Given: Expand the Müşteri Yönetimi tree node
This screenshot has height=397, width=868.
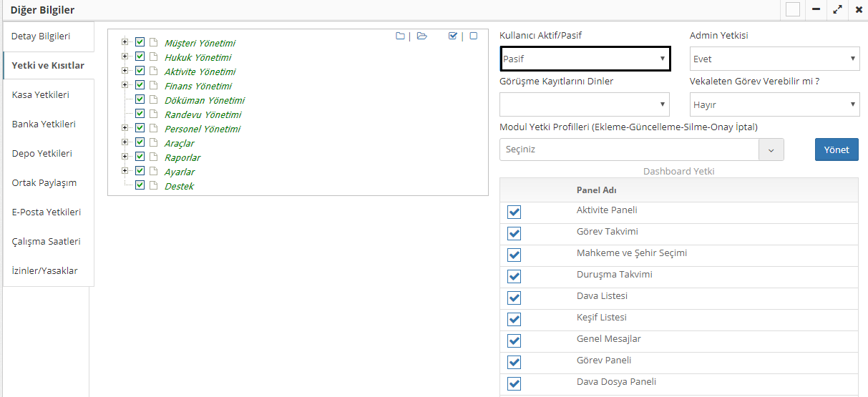Looking at the screenshot, I should pyautogui.click(x=125, y=42).
